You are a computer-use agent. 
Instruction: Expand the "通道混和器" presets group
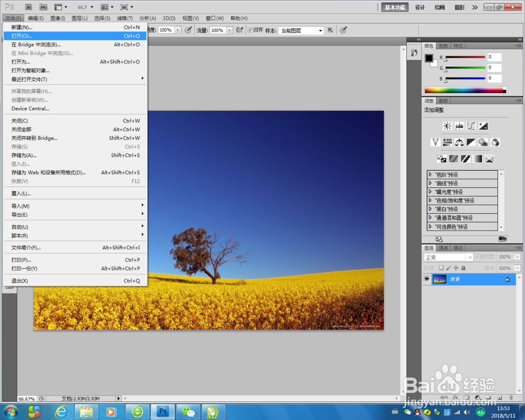point(430,218)
